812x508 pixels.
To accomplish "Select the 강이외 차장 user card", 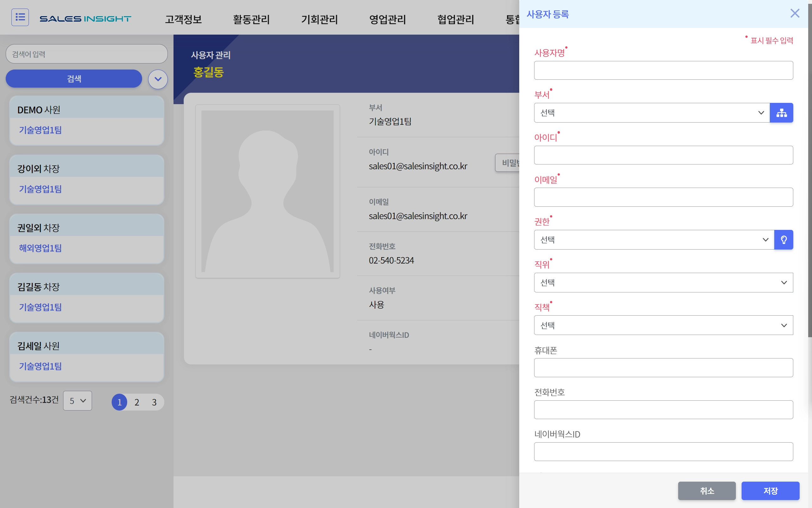I will point(87,180).
